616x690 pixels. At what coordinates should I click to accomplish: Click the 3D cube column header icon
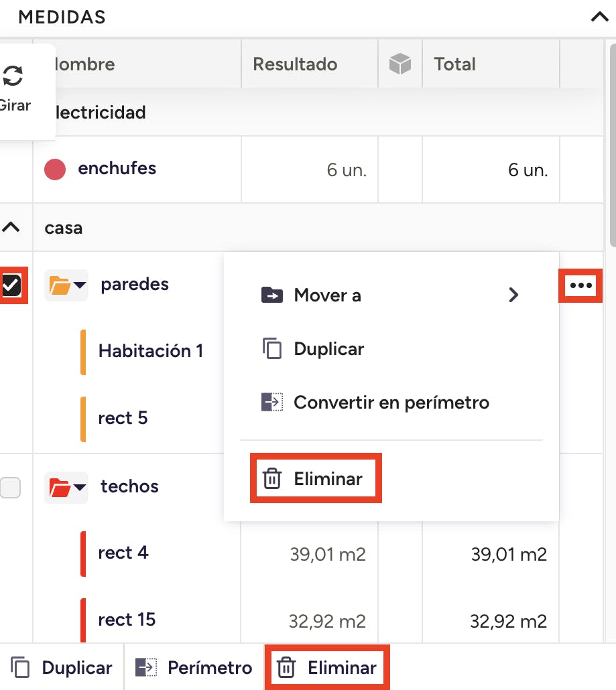(399, 64)
